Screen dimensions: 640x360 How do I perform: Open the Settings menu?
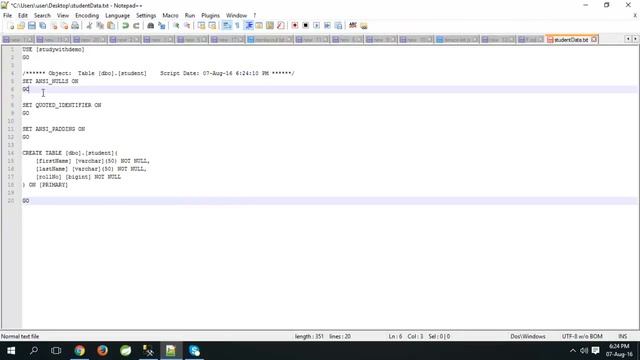[146, 16]
